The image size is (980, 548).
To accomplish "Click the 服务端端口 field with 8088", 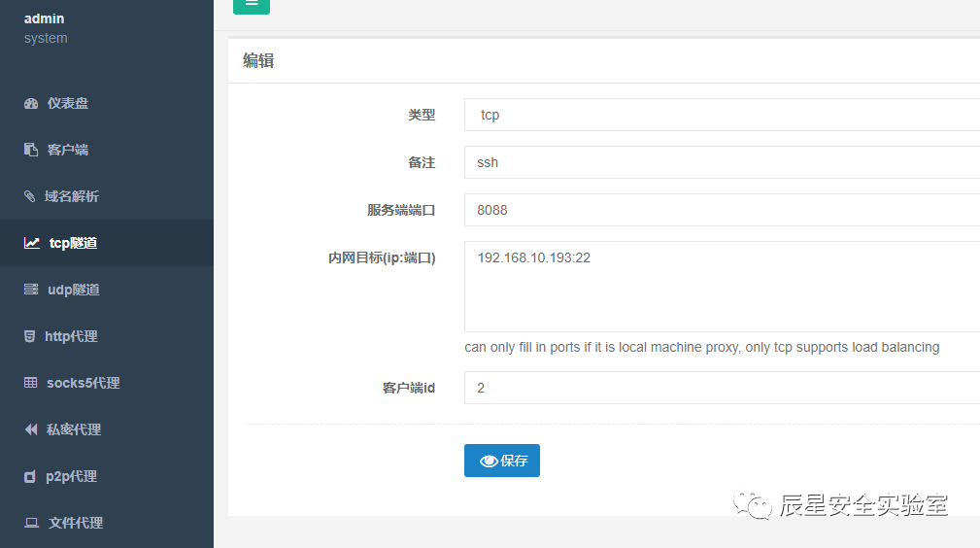I will 722,210.
